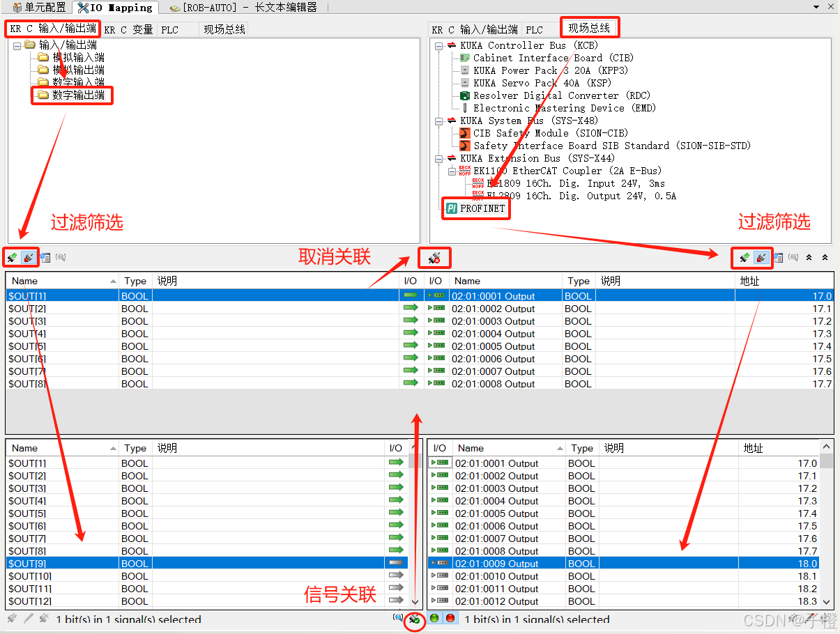
Task: Toggle the unconnected-signals filter on the right side
Action: point(761,258)
